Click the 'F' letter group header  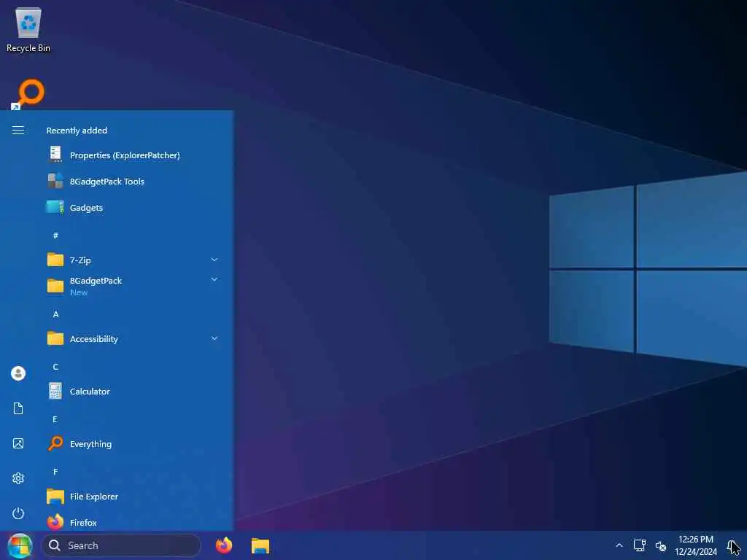pos(55,472)
